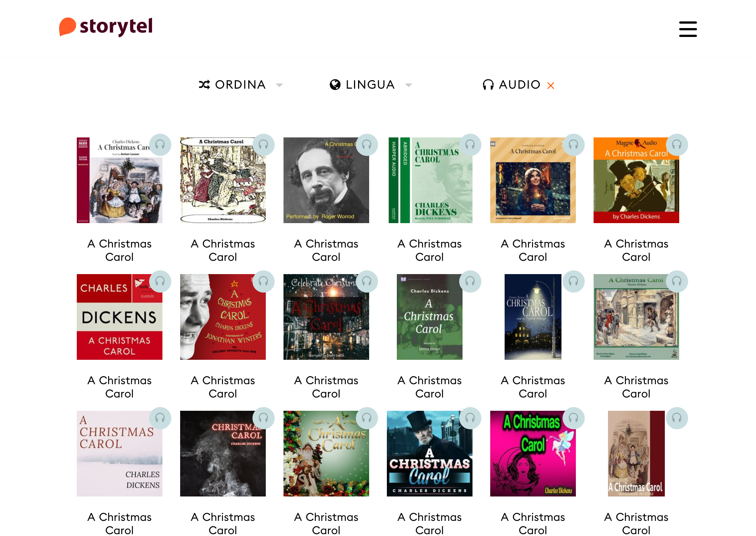Open the hamburger menu icon
This screenshot has width=756, height=536.
(688, 29)
